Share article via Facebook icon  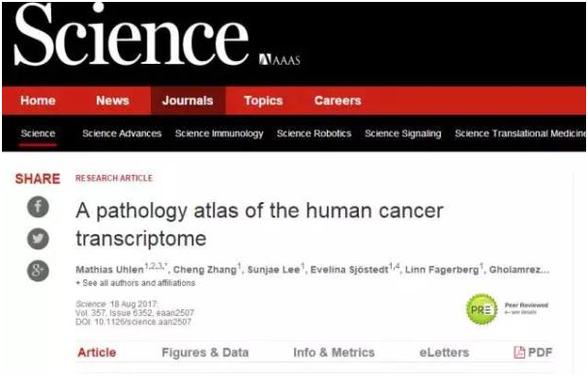point(38,207)
